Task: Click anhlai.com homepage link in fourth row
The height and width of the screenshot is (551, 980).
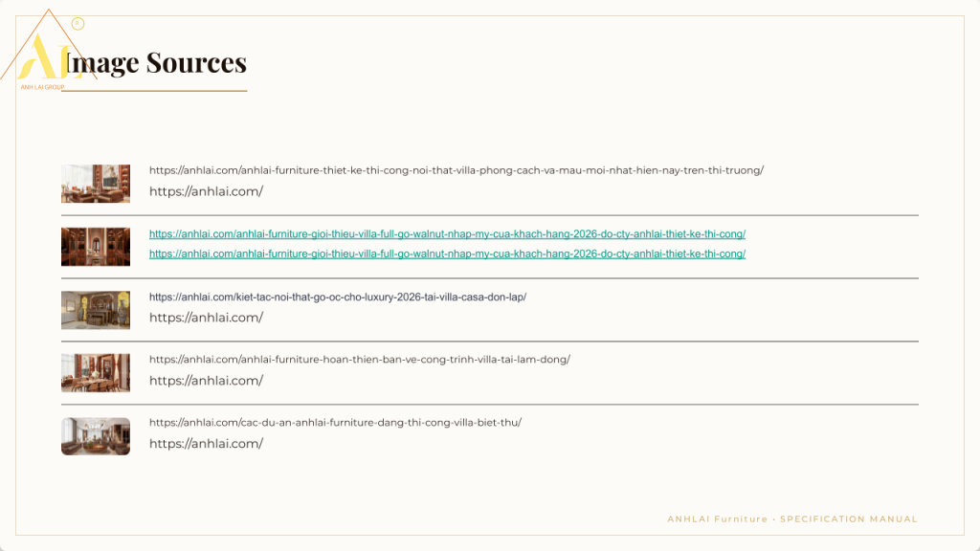Action: 206,381
